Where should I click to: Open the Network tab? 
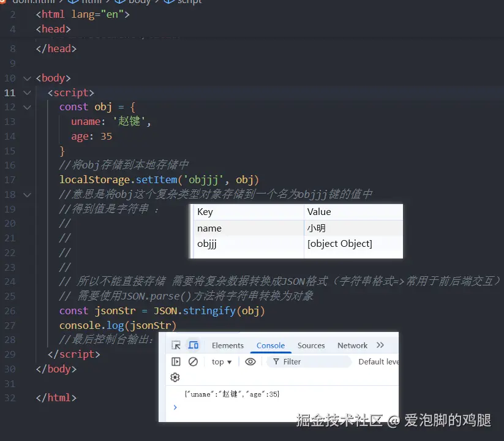[352, 345]
